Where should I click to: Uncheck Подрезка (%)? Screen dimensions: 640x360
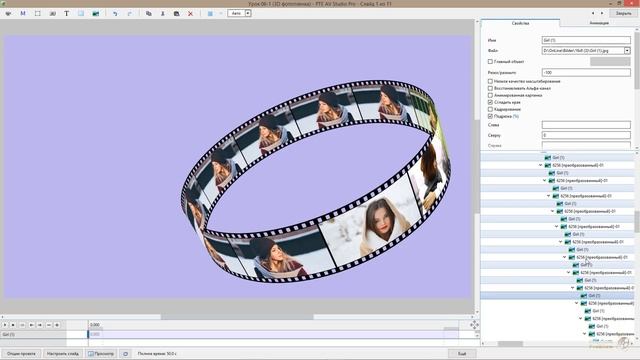tap(490, 116)
